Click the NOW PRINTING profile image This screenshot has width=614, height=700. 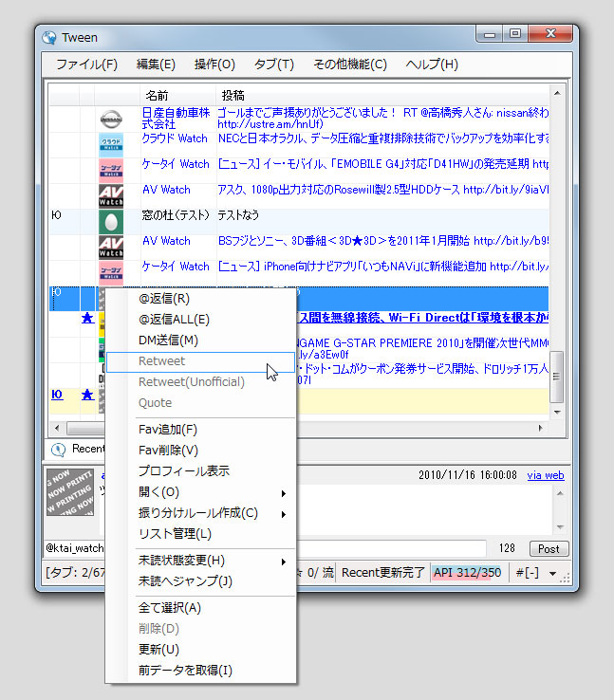(x=70, y=492)
